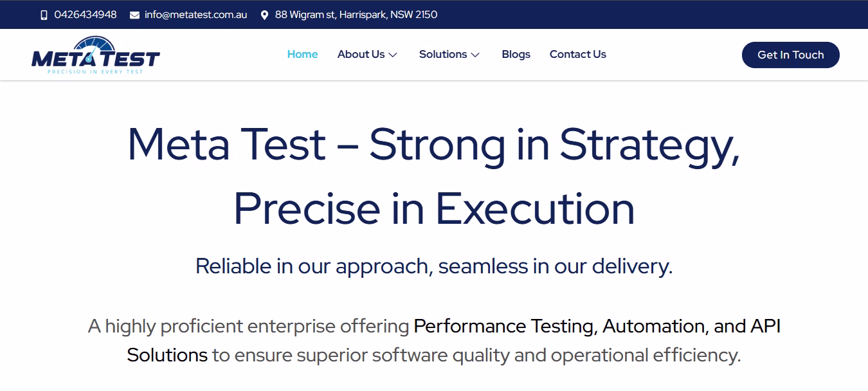The width and height of the screenshot is (868, 391).
Task: Navigate to the Blogs page
Action: point(516,55)
